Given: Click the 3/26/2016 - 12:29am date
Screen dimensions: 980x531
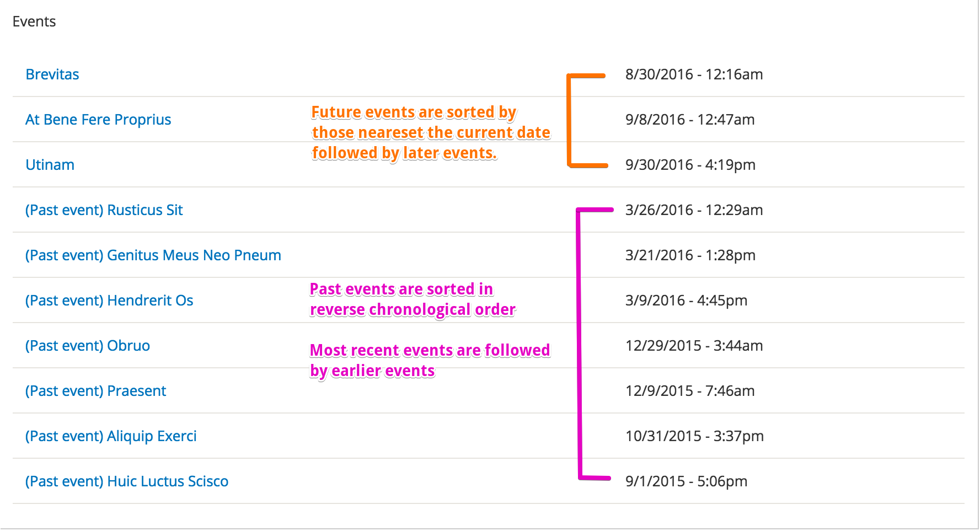Looking at the screenshot, I should click(694, 210).
